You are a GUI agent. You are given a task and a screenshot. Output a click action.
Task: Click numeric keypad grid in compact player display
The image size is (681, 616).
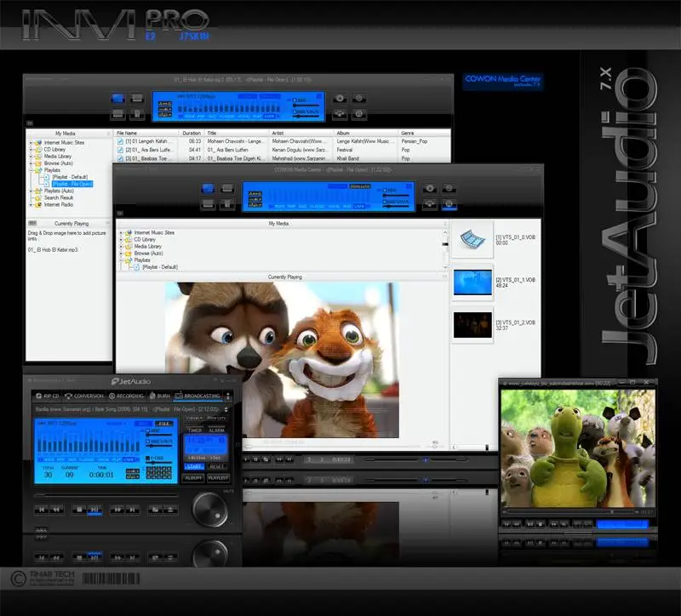click(158, 472)
